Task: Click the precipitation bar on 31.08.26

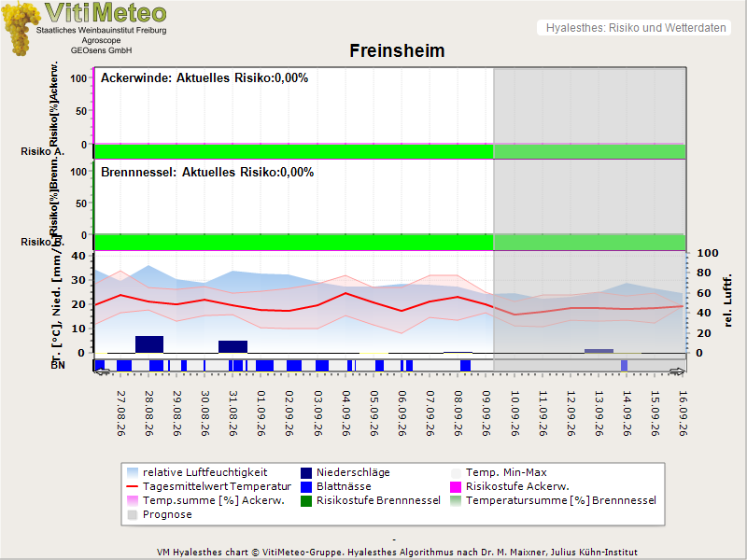Action: coord(233,346)
